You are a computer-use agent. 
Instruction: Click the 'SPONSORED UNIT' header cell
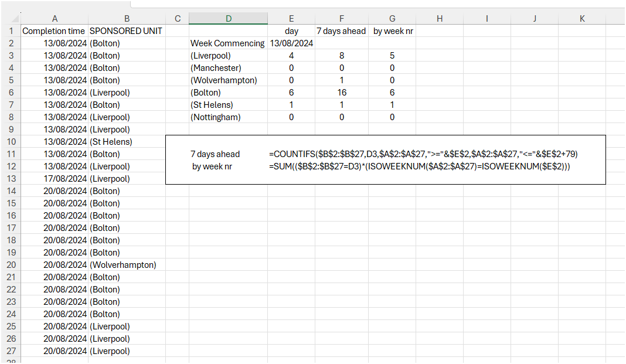[127, 30]
